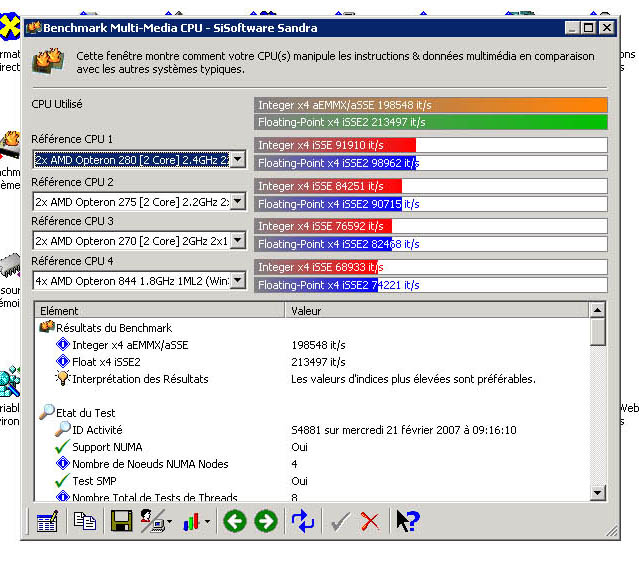Image resolution: width=639 pixels, height=567 pixels.
Task: Click the blue Floating-Point 74221 it/s bar
Action: coord(316,285)
